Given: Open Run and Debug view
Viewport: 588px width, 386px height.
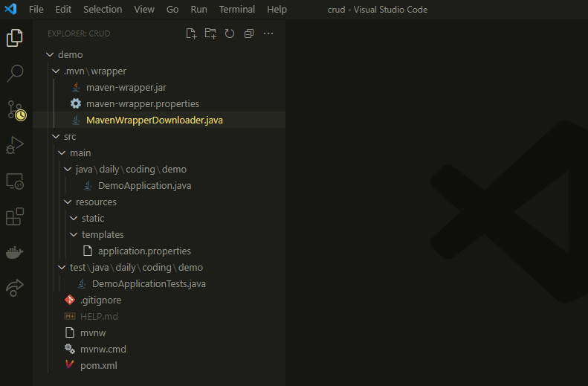Looking at the screenshot, I should (15, 146).
